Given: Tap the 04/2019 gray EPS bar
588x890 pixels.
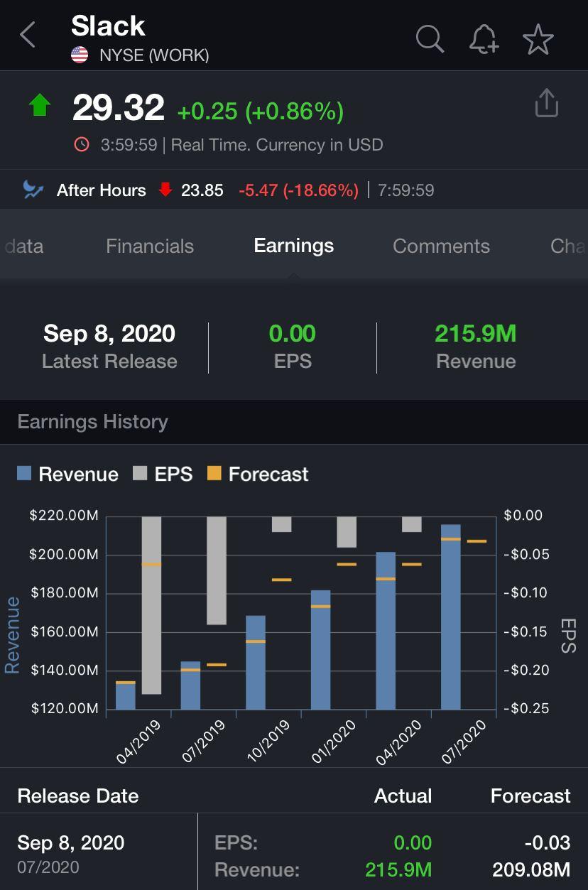Looking at the screenshot, I should coord(151,605).
